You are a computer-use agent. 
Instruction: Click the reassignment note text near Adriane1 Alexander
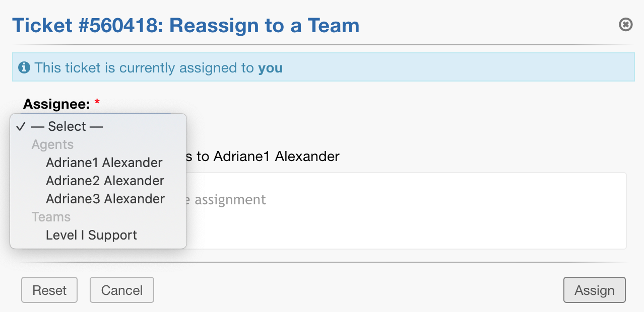(x=262, y=156)
